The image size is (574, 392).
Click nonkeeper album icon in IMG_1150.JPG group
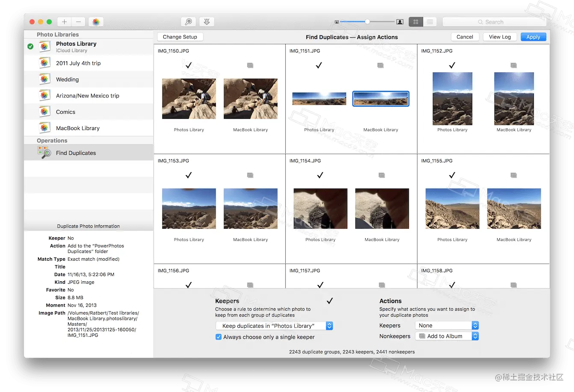coord(250,65)
